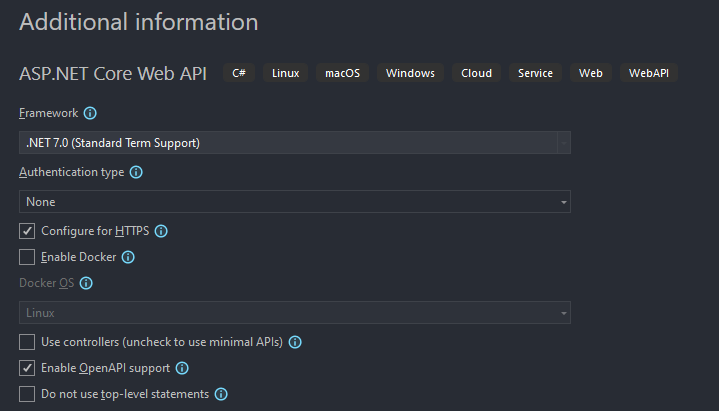Click the Framework label text
The image size is (719, 411).
pyautogui.click(x=49, y=113)
